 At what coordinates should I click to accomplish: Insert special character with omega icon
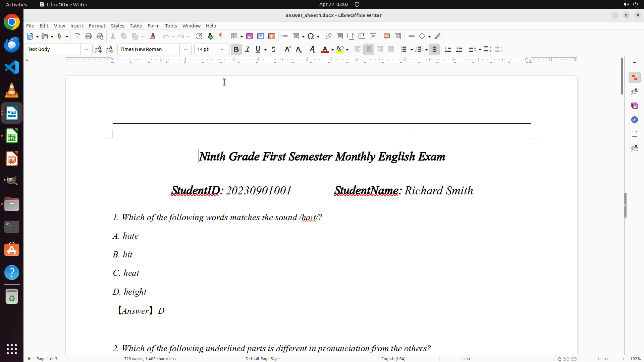(x=311, y=36)
